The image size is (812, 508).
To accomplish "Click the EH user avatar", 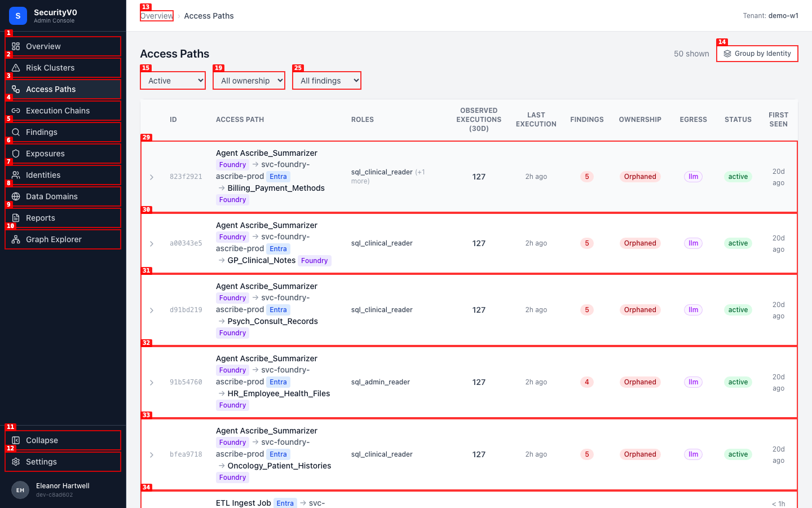I will 20,490.
